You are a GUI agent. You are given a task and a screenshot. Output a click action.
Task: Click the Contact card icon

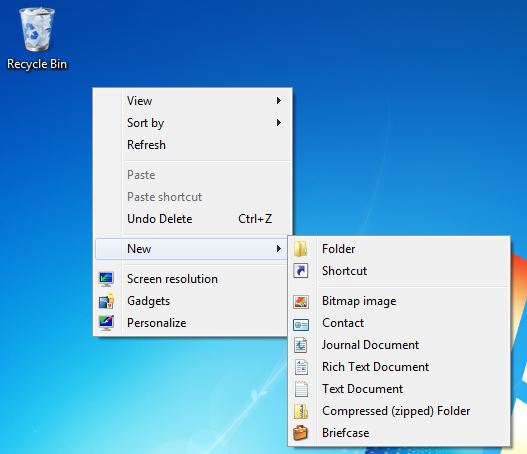(x=301, y=324)
